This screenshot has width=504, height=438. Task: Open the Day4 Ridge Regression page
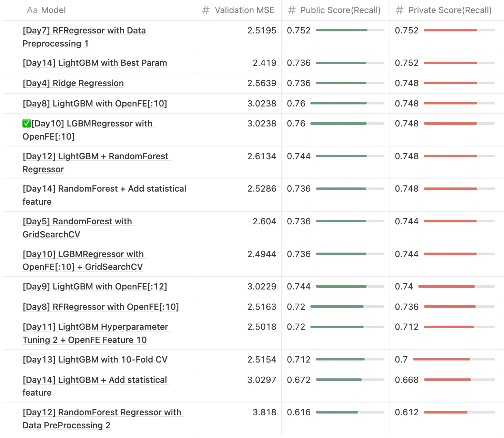73,83
